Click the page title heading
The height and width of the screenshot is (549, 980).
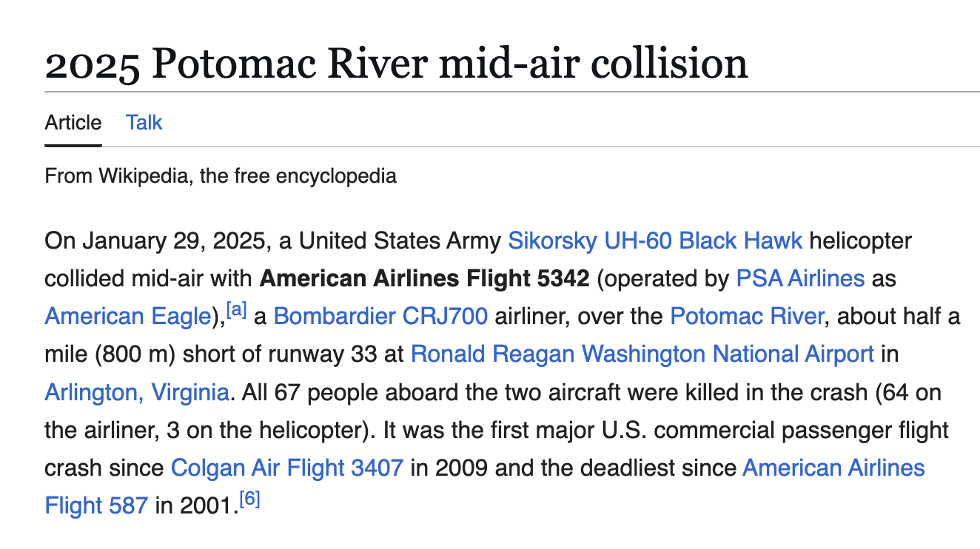click(x=397, y=64)
